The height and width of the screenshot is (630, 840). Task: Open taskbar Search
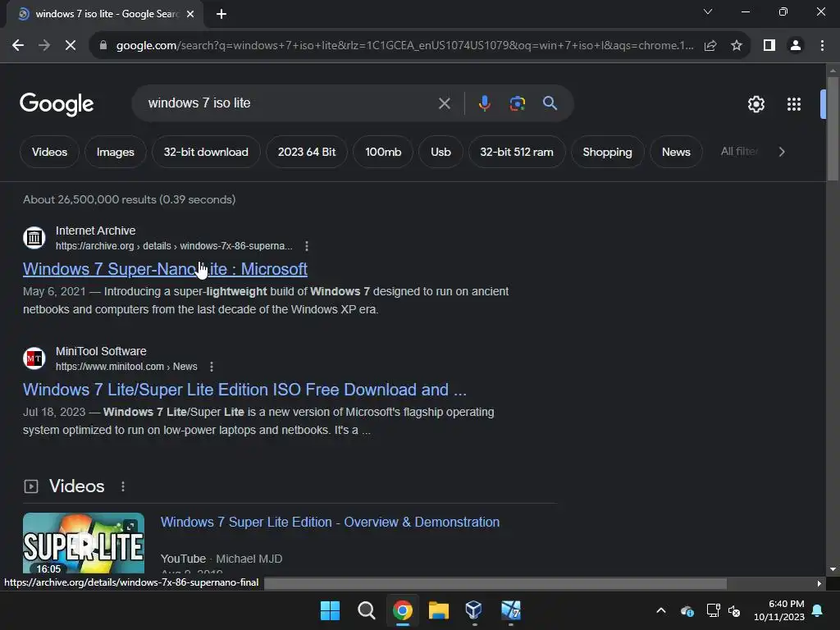(367, 610)
